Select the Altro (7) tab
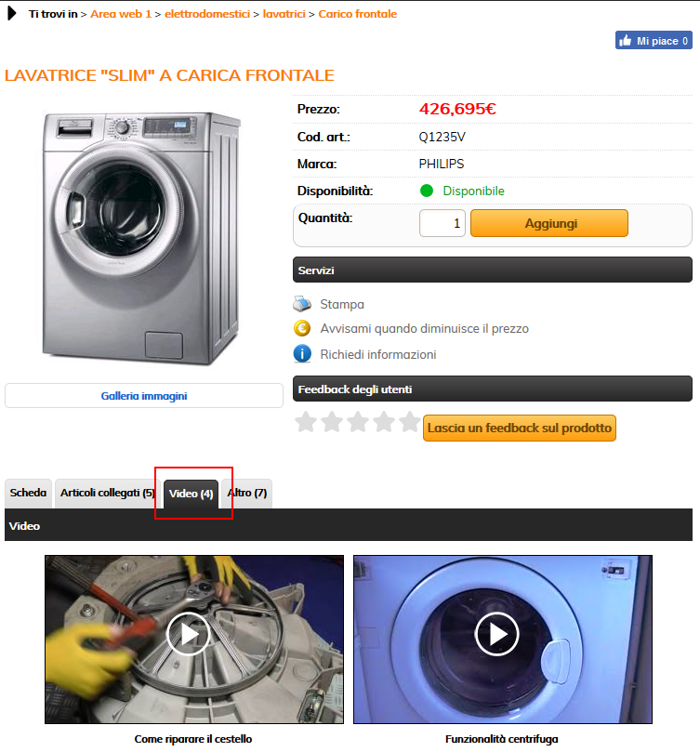700x752 pixels. tap(247, 493)
